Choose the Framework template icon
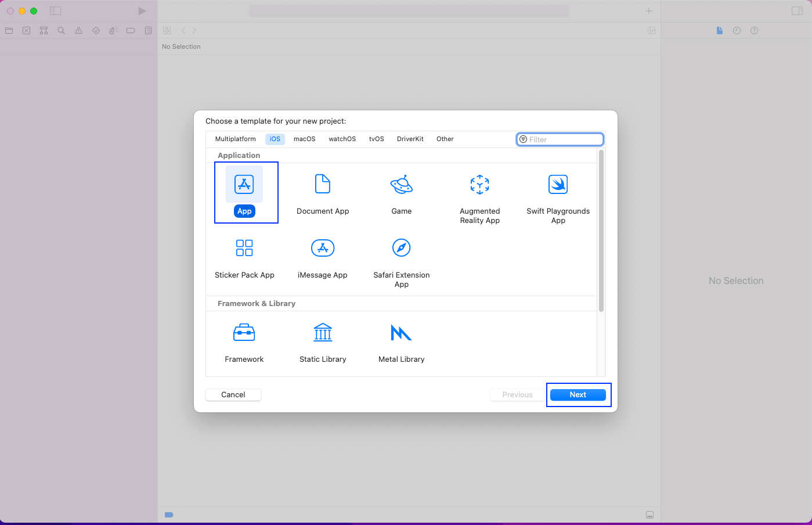Screen dimensions: 812x525 tap(244, 333)
